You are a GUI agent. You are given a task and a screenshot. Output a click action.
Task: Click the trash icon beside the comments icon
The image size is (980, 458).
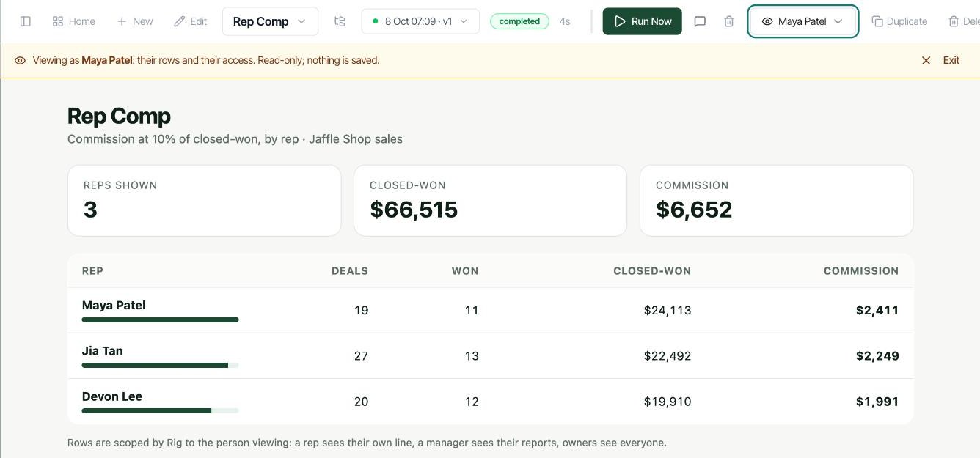click(x=729, y=21)
